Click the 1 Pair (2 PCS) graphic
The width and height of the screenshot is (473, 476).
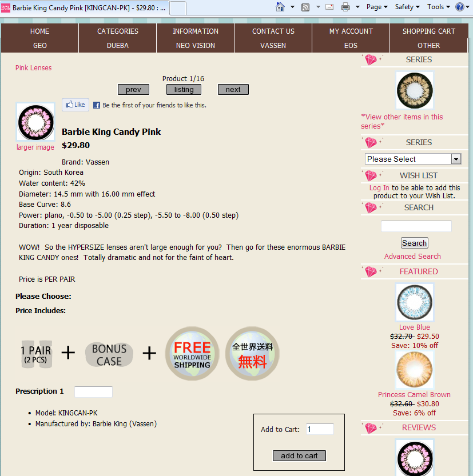[x=36, y=354]
